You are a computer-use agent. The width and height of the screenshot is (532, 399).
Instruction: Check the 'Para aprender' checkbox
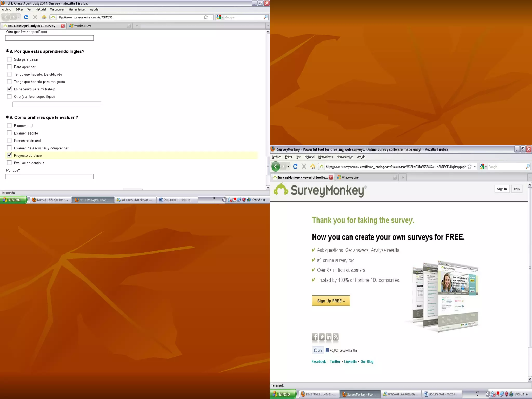tap(9, 67)
